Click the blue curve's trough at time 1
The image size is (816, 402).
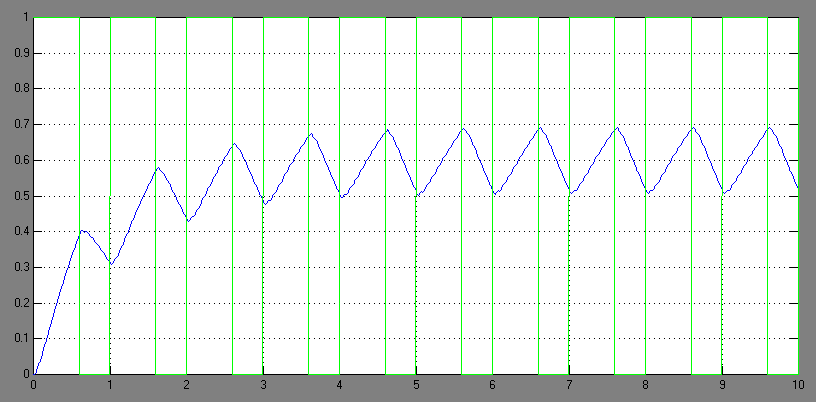pos(111,264)
